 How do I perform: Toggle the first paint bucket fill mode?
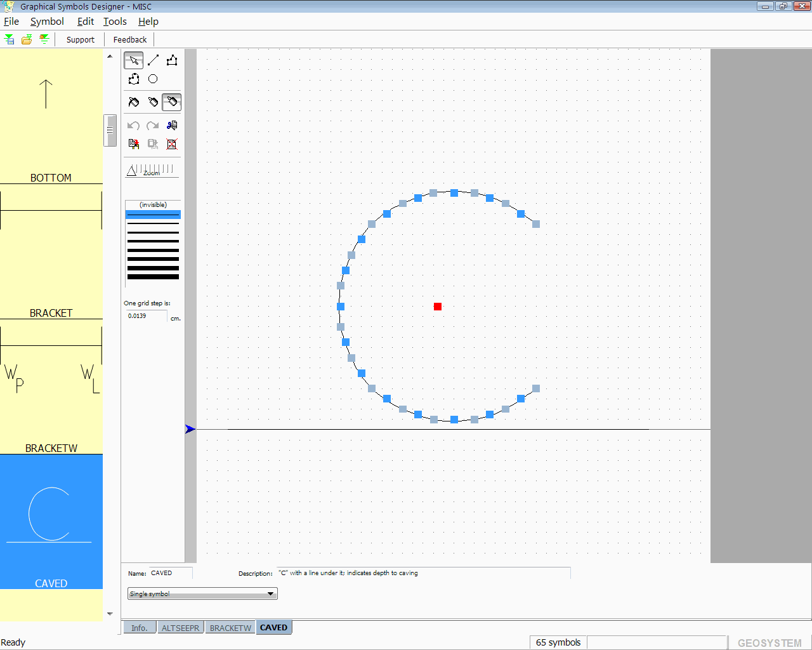[x=133, y=102]
